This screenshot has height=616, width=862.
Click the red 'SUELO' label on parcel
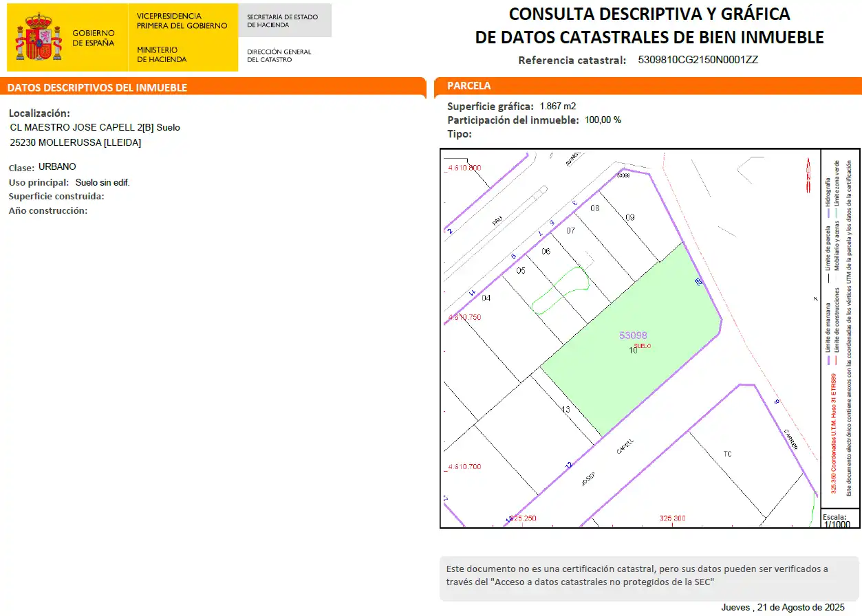642,345
